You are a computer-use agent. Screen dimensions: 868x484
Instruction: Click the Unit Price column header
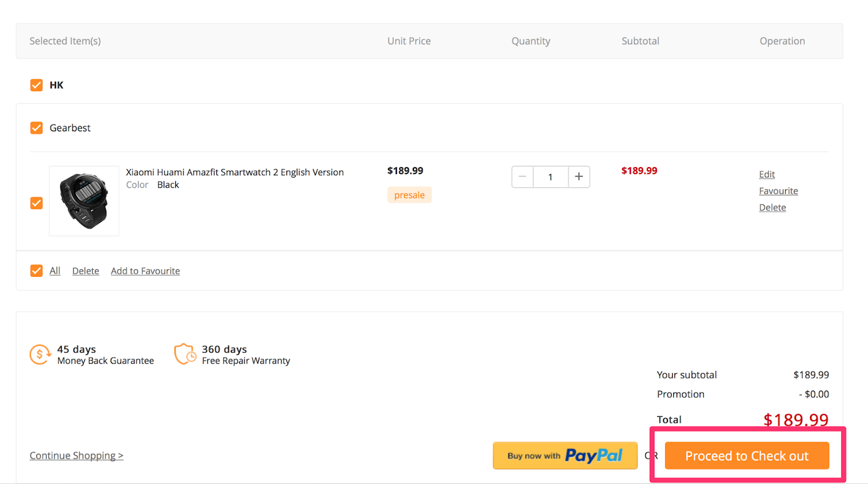coord(409,41)
